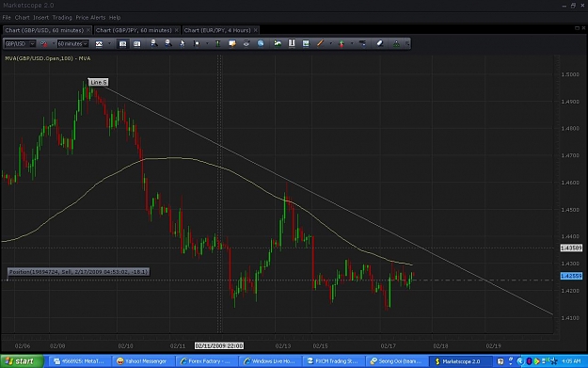Toggle the second chart mode button
The width and height of the screenshot is (588, 368).
click(136, 44)
